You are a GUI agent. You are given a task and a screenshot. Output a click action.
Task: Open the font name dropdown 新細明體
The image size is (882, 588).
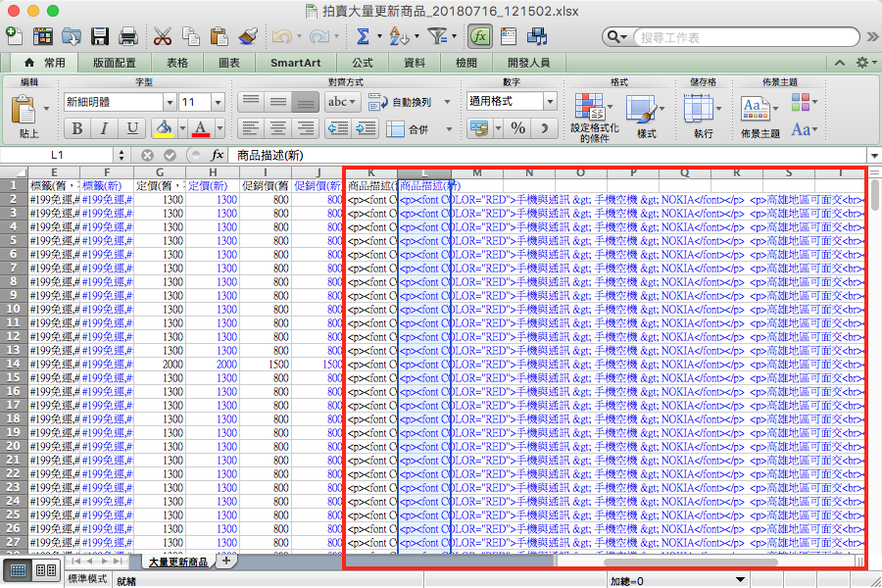[x=170, y=102]
